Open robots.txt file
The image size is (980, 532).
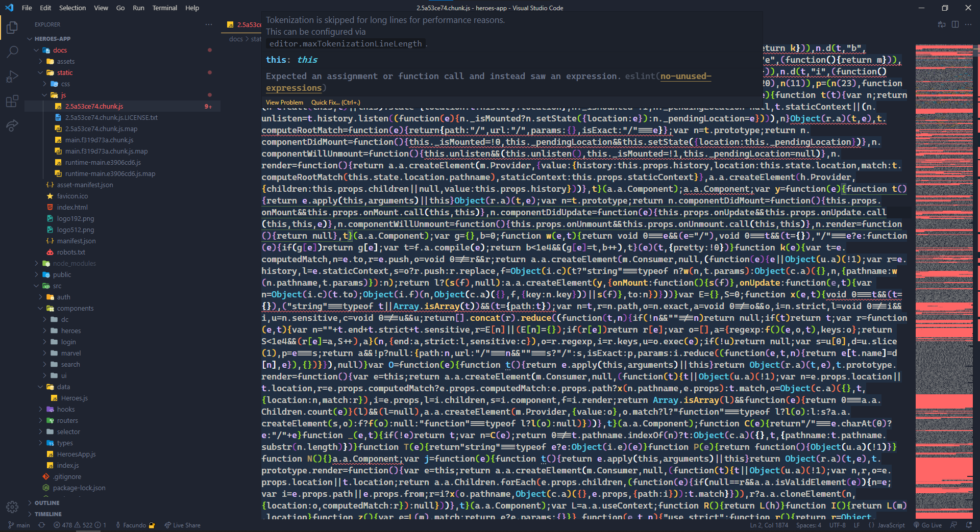[71, 252]
